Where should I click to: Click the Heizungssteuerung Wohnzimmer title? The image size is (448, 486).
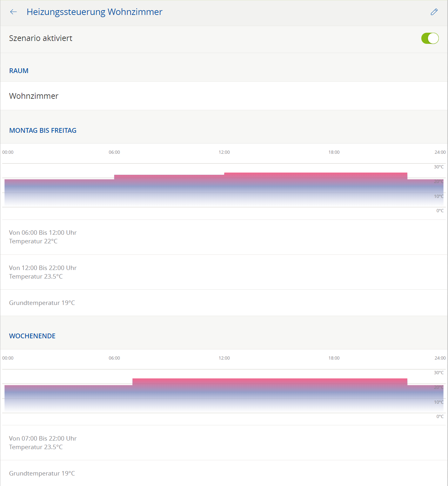coord(94,12)
